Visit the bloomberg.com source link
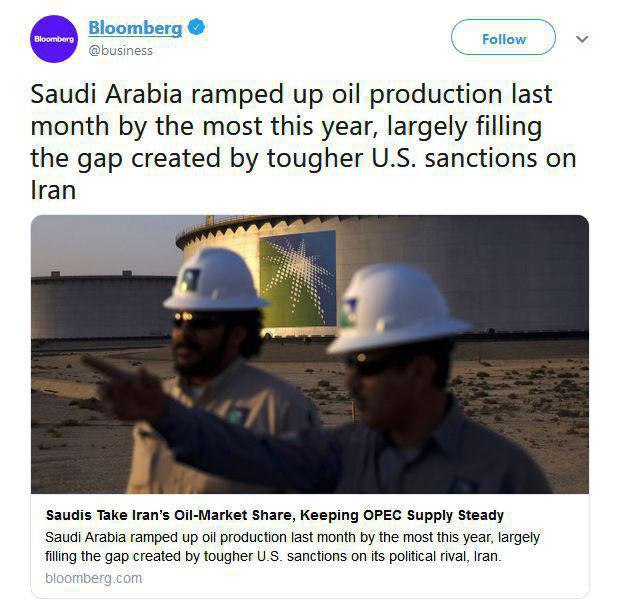 pos(94,578)
